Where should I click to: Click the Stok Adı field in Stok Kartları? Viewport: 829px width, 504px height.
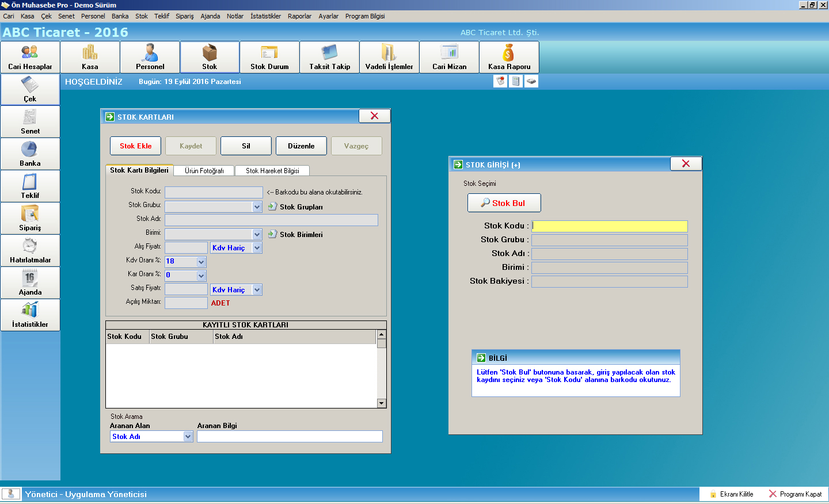pos(271,220)
